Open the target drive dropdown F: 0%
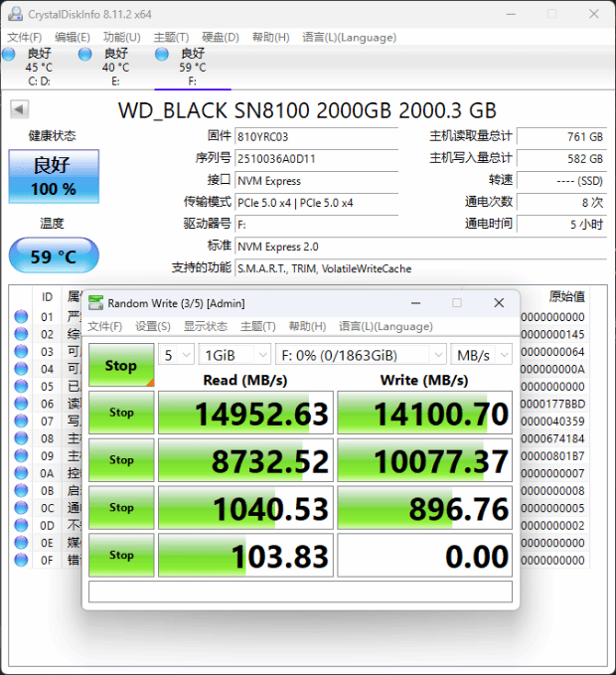Image resolution: width=616 pixels, height=675 pixels. pos(361,355)
